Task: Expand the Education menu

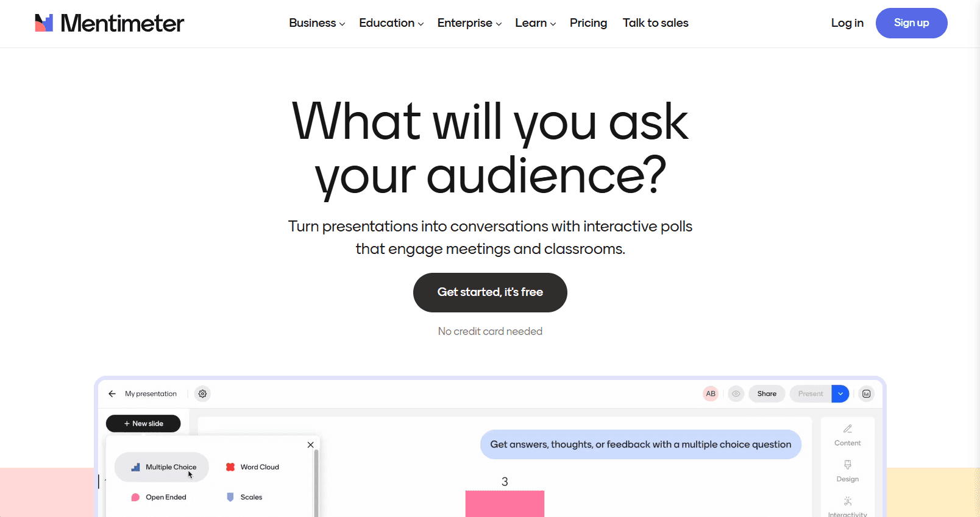Action: 391,23
